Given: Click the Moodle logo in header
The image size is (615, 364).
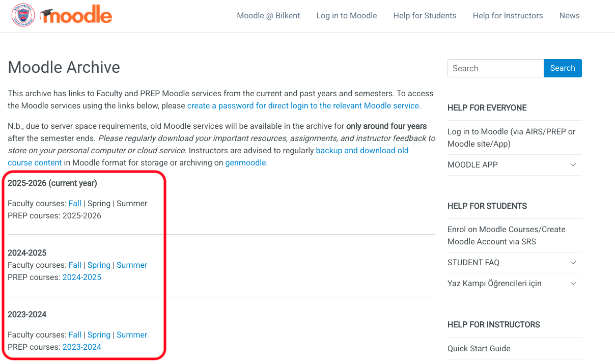Looking at the screenshot, I should click(x=76, y=16).
